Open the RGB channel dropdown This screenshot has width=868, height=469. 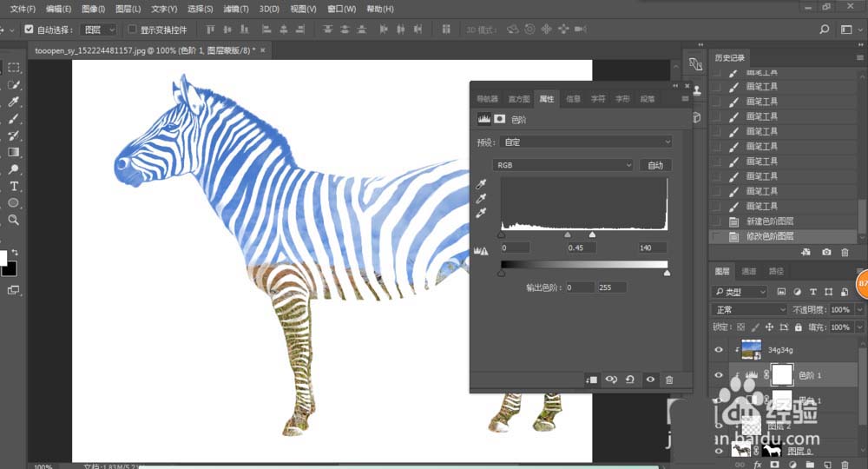562,165
